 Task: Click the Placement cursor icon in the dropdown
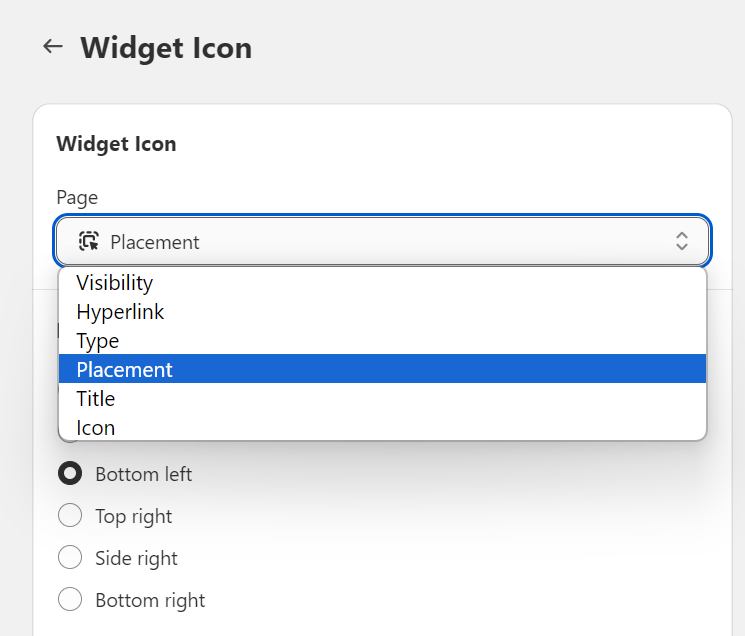pyautogui.click(x=88, y=241)
